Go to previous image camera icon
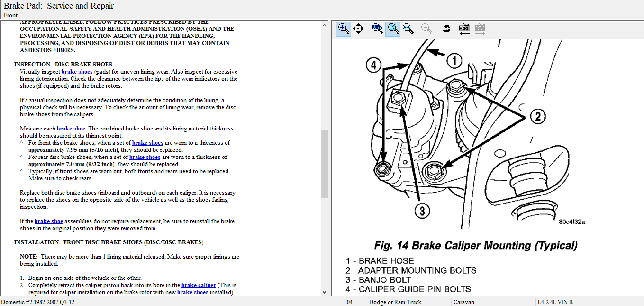The image size is (644, 306). coord(464,29)
